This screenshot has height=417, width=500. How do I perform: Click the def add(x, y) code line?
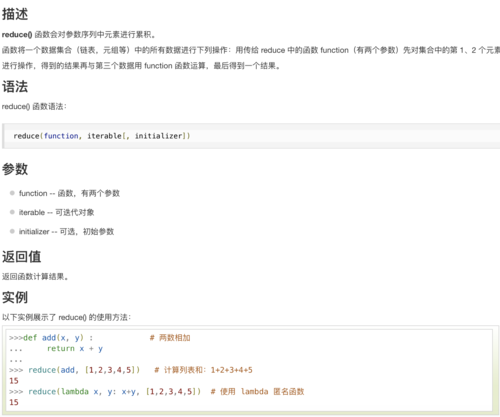(x=51, y=338)
